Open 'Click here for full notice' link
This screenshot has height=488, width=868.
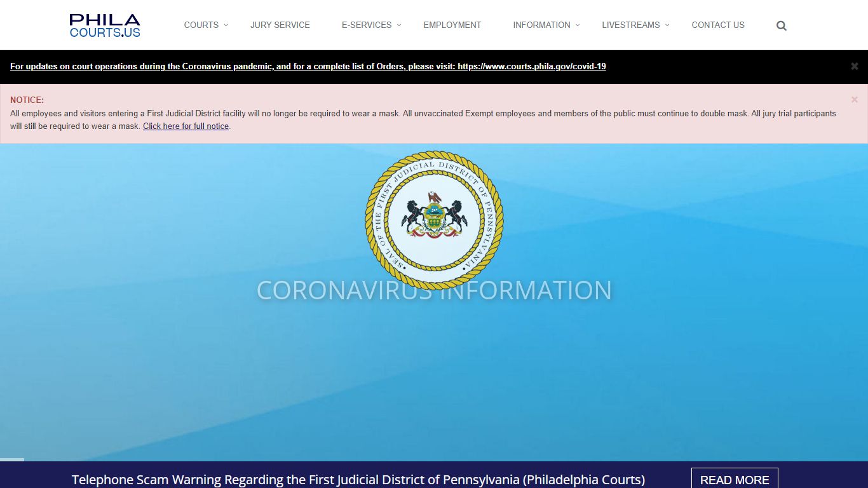[186, 126]
